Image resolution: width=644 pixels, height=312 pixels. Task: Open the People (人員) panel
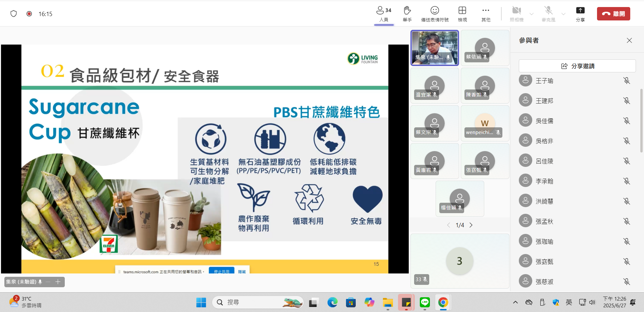click(384, 14)
